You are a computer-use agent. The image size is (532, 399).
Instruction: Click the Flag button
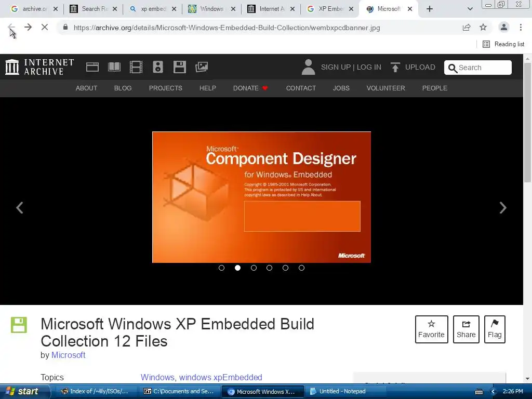tap(495, 329)
